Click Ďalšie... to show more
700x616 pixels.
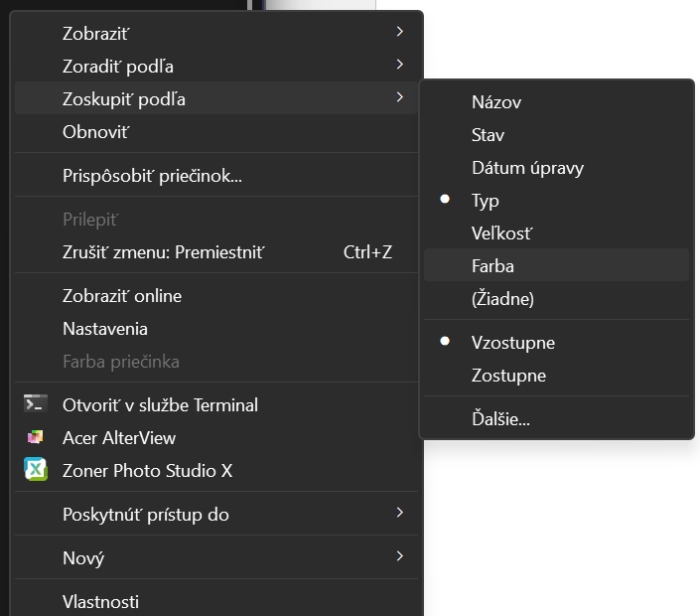(500, 419)
